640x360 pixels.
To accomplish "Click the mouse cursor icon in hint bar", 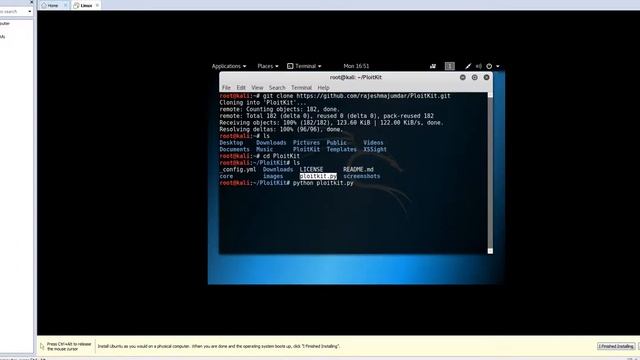I will [x=42, y=347].
